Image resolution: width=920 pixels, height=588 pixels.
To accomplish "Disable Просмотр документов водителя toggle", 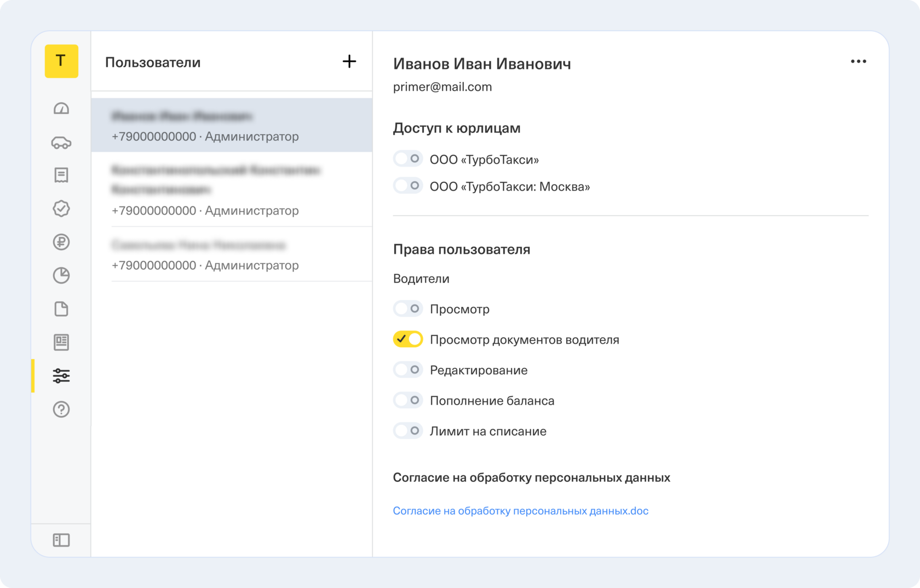I will coord(408,339).
